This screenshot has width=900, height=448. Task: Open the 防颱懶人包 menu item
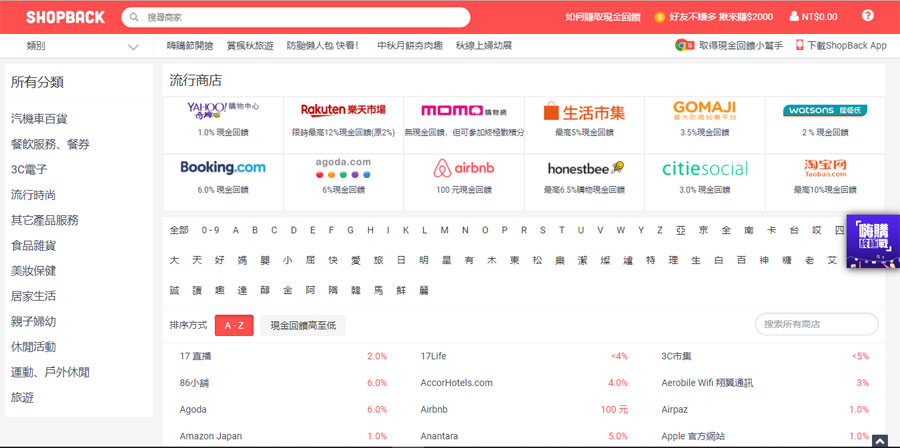[x=323, y=46]
